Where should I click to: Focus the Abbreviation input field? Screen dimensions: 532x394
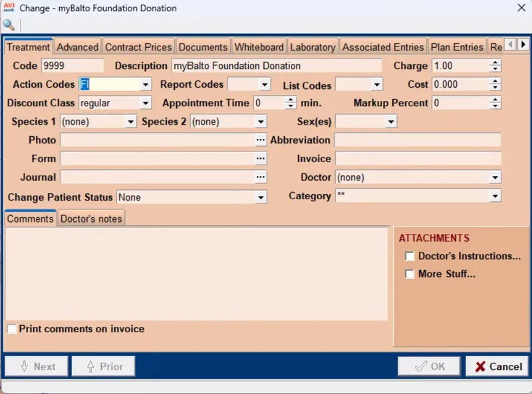pos(418,140)
